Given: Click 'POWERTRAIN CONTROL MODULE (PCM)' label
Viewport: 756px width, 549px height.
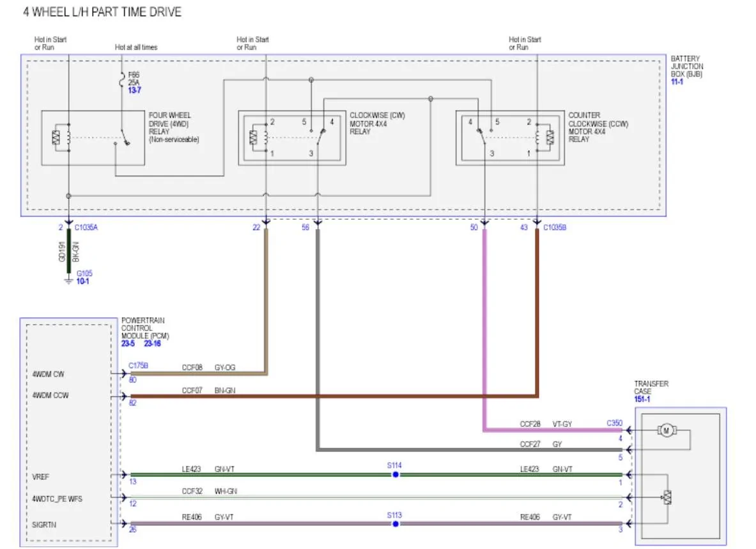Looking at the screenshot, I should (x=145, y=329).
